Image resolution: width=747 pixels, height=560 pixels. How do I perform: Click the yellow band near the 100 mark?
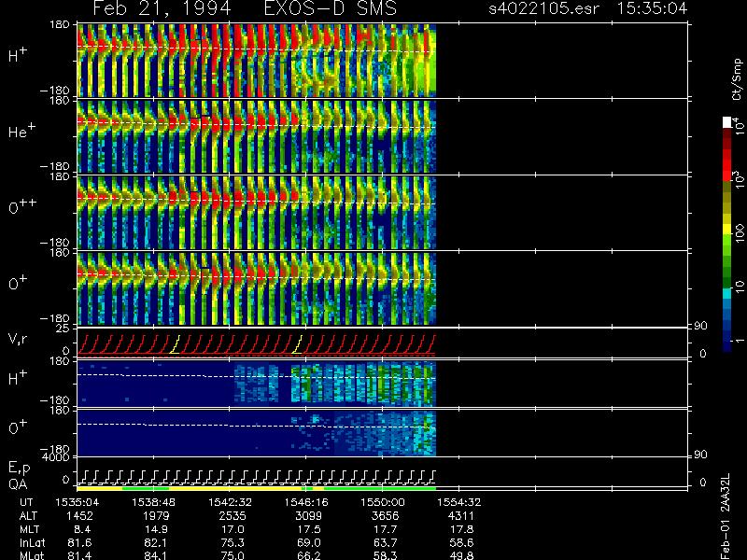coord(727,231)
